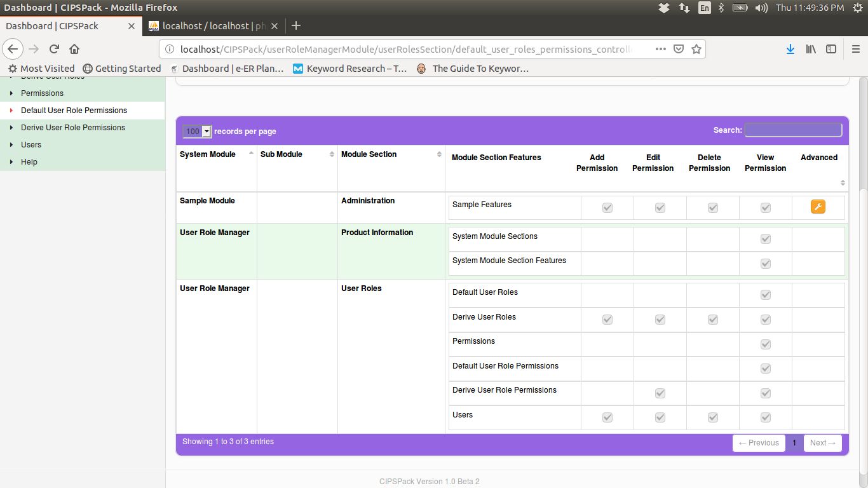Image resolution: width=868 pixels, height=488 pixels.
Task: Click the table Search input field
Action: (x=793, y=130)
